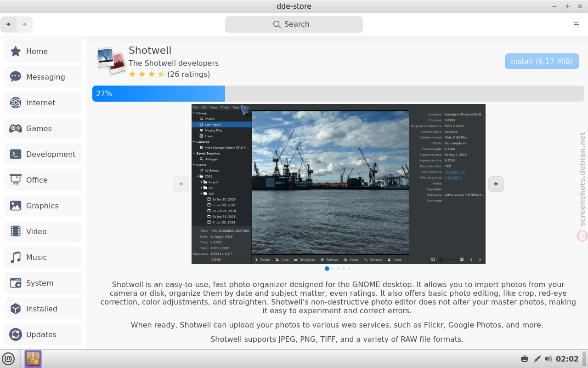Select the third carousel dot

(x=338, y=269)
